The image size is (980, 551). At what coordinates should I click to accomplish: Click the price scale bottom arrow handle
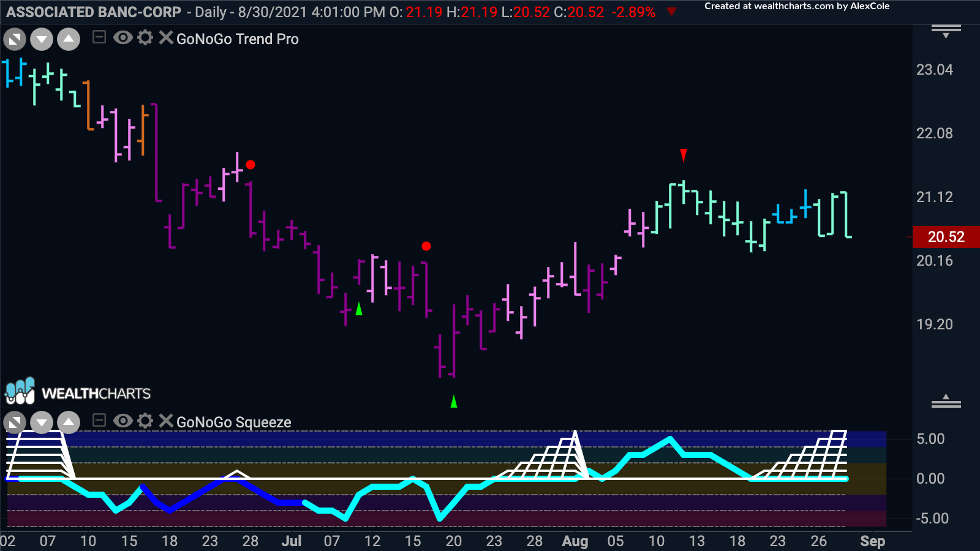click(x=946, y=401)
